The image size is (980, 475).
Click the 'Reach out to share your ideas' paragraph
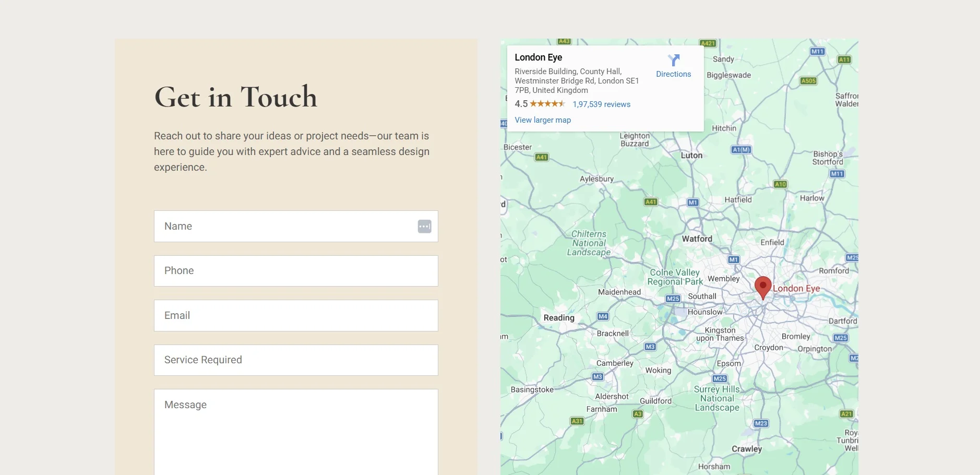click(292, 151)
